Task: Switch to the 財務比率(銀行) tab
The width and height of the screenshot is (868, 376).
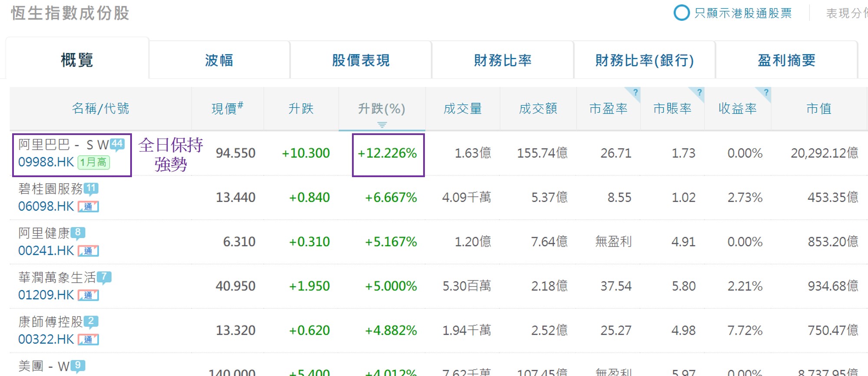Action: (644, 60)
